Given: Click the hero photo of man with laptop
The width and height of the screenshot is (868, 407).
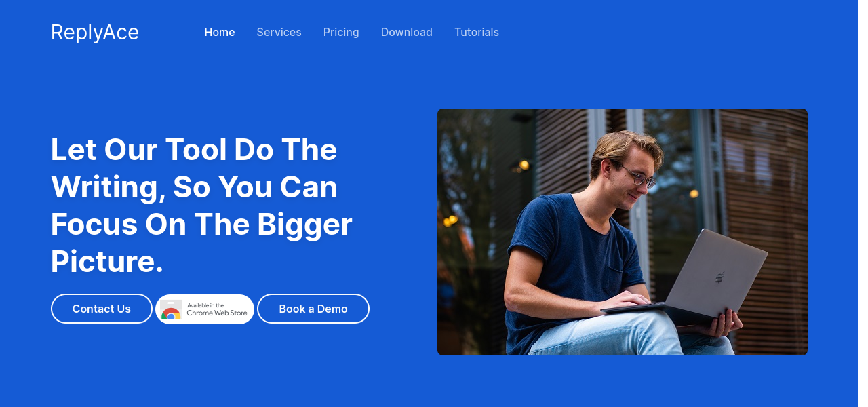Looking at the screenshot, I should coord(623,232).
